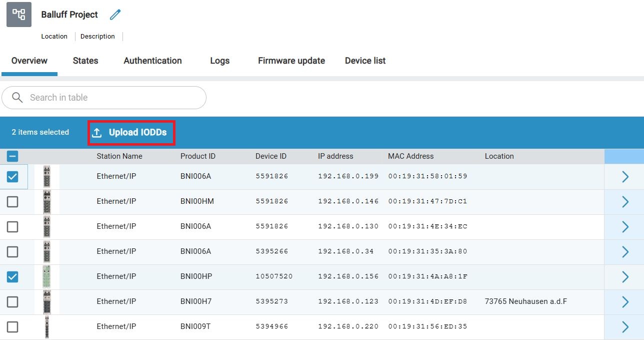
Task: Toggle the select-all checkbox in table header
Action: (12, 156)
